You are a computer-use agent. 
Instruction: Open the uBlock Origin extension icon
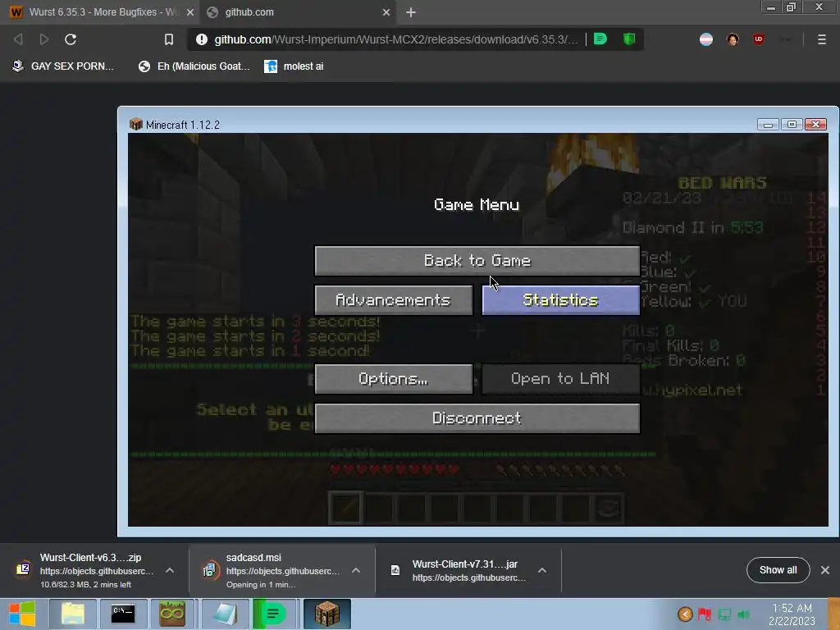pos(758,39)
